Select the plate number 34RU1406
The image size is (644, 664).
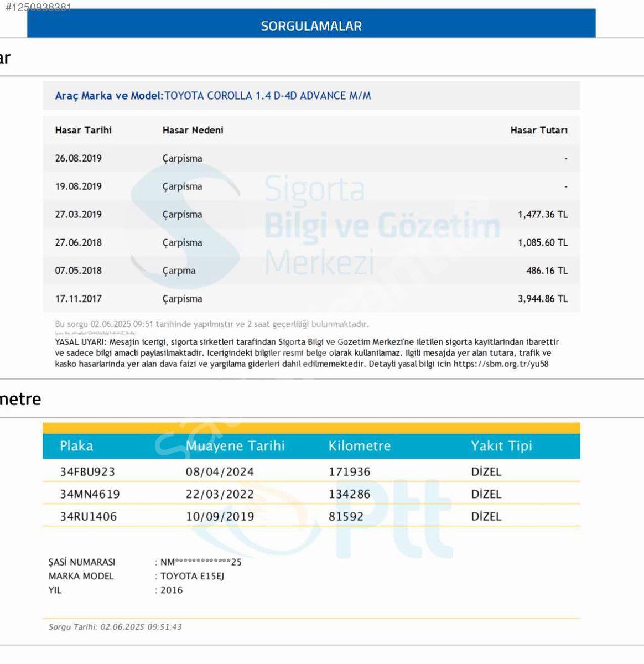(x=88, y=517)
